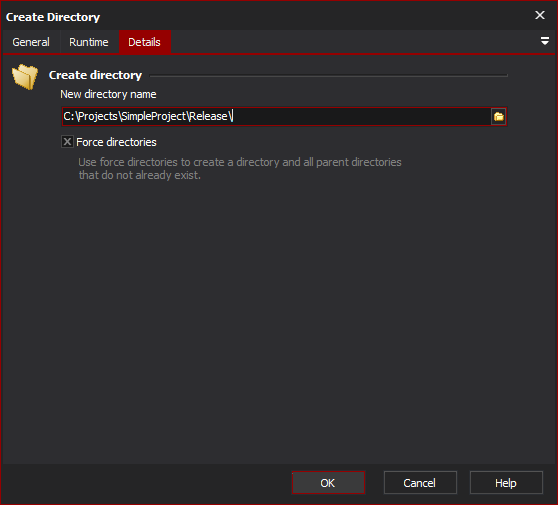Click the 'New directory name' label
The width and height of the screenshot is (558, 505).
point(108,94)
